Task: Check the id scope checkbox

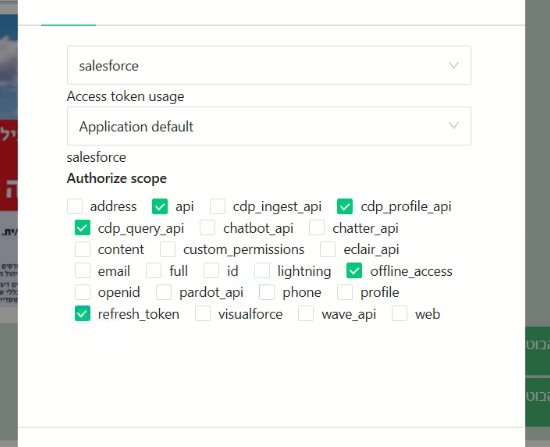Action: 211,271
